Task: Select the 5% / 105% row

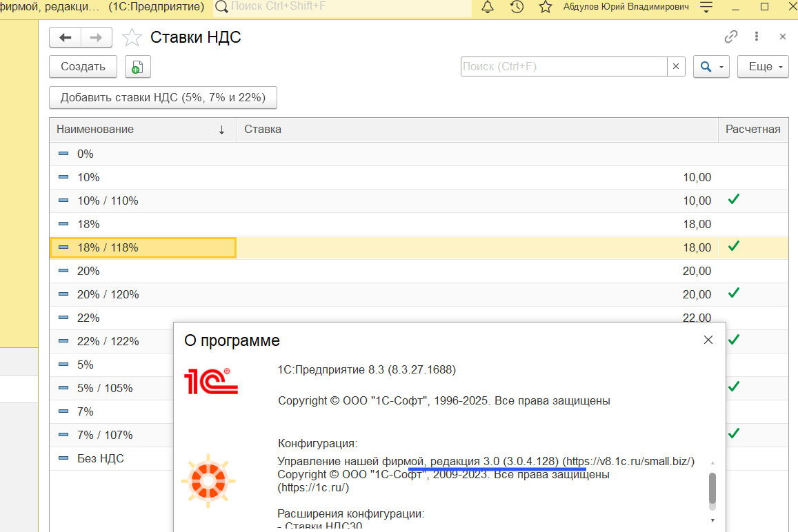Action: 112,388
